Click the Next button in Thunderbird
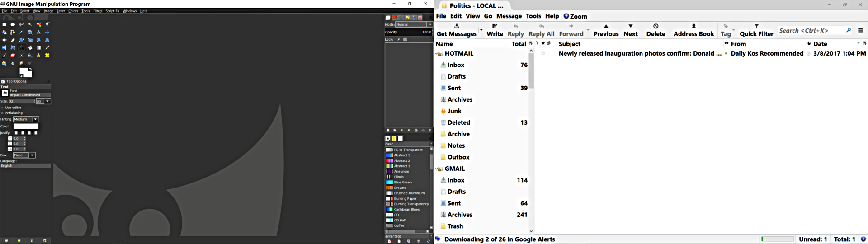This screenshot has width=868, height=244. coord(631,30)
